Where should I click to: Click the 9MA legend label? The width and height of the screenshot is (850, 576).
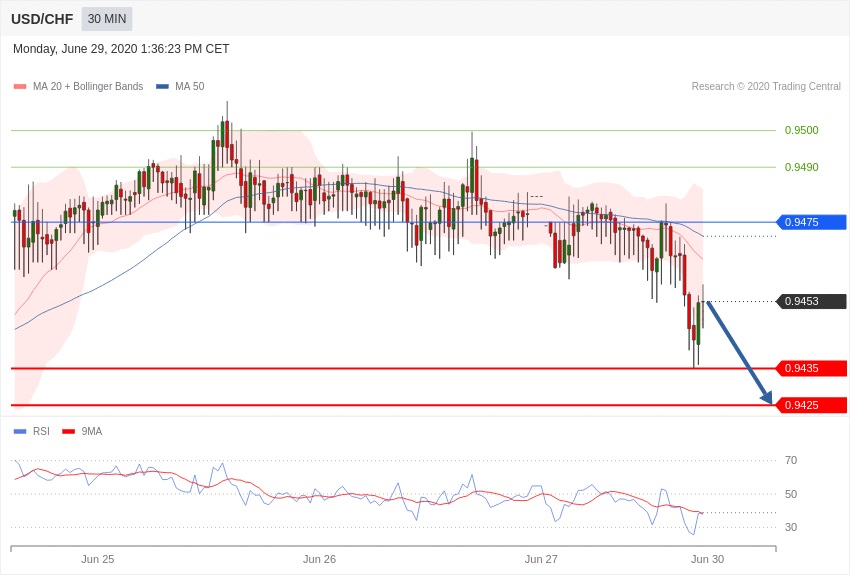(x=92, y=431)
